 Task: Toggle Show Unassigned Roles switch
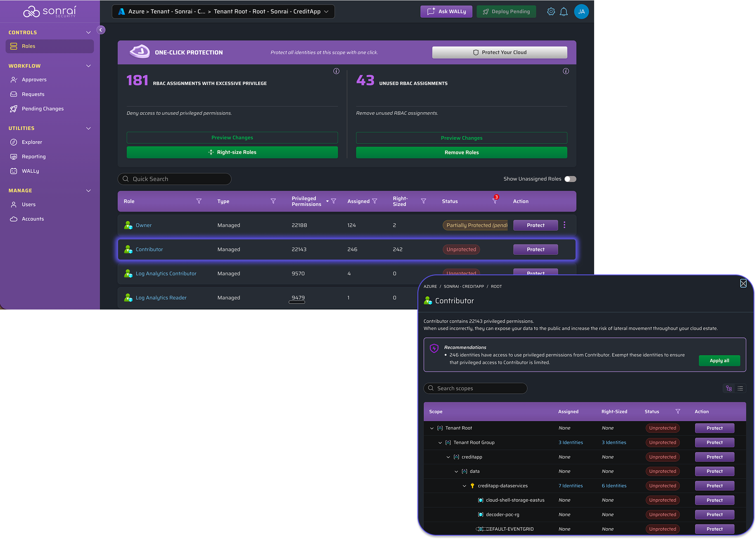tap(570, 179)
